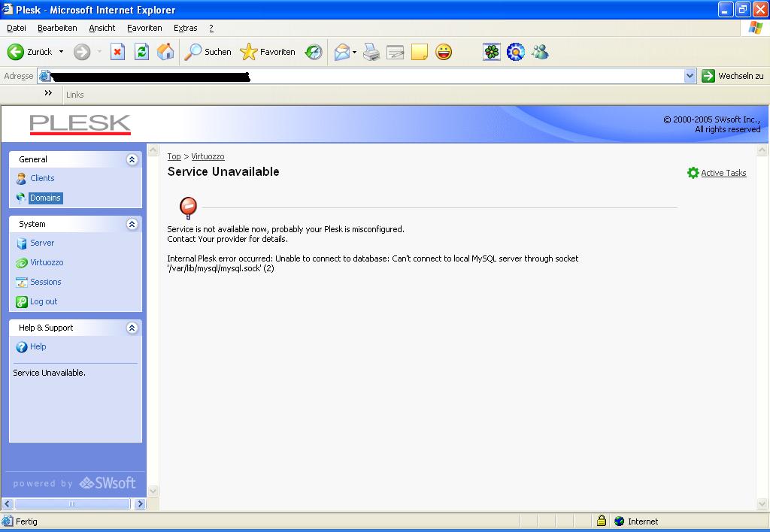
Task: Open the Server sidebar link
Action: [x=42, y=243]
